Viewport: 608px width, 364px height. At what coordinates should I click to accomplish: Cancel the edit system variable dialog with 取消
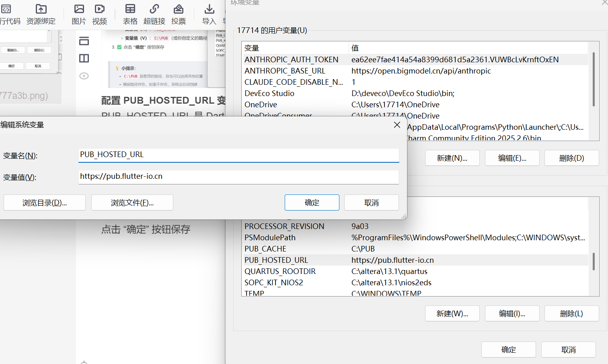[x=372, y=202]
